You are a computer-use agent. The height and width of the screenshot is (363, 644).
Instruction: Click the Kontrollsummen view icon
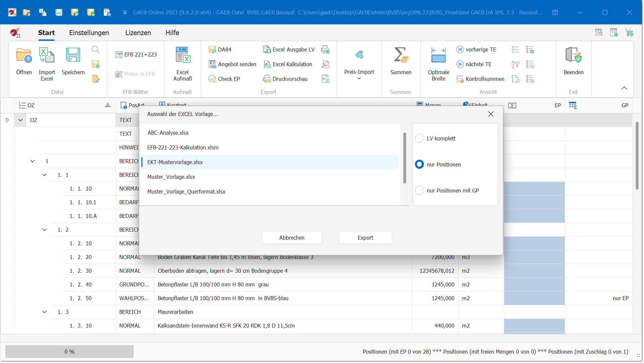click(x=460, y=79)
